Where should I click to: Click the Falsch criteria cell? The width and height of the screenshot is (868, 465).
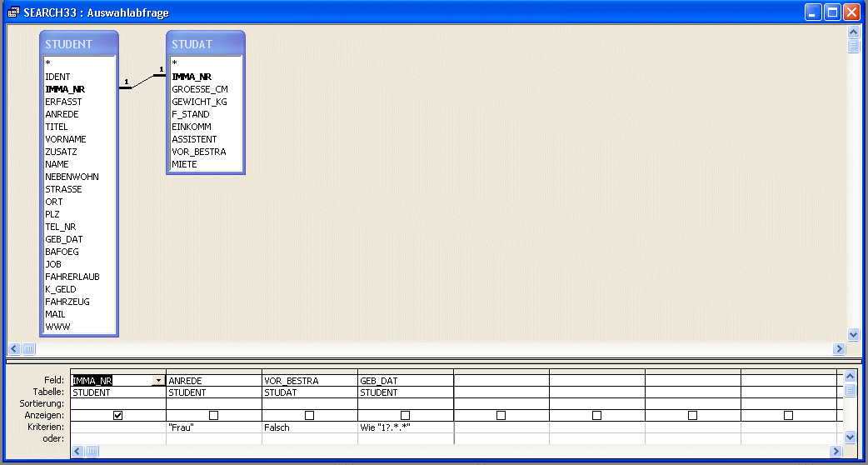309,427
